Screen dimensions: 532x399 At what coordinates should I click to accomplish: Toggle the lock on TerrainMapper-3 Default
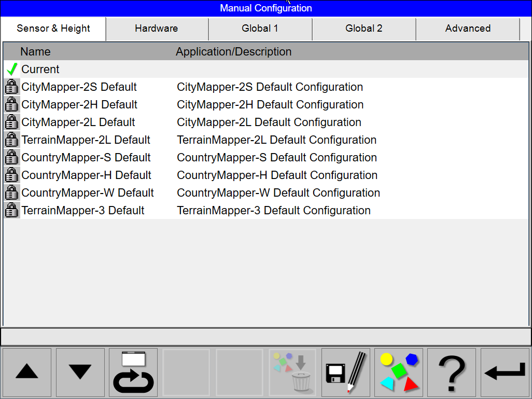(11, 210)
